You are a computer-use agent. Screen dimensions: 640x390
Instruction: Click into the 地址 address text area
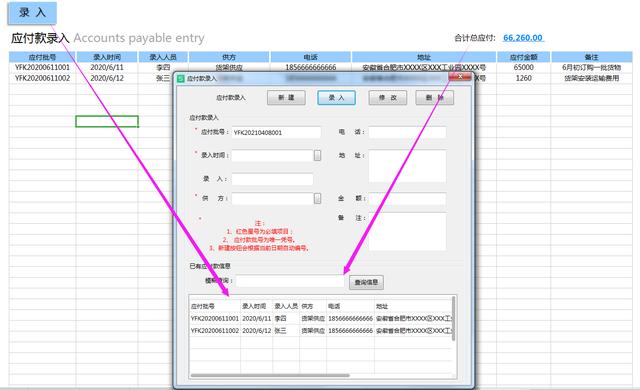407,166
